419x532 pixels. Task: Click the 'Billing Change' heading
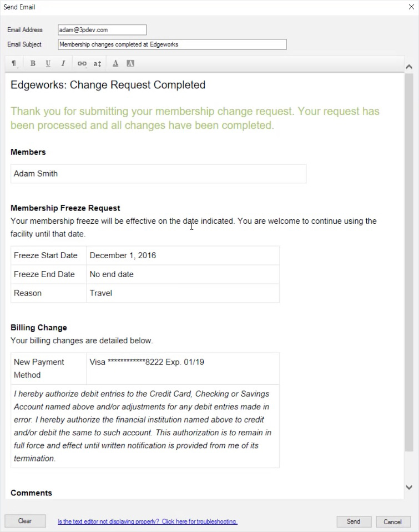click(x=39, y=328)
